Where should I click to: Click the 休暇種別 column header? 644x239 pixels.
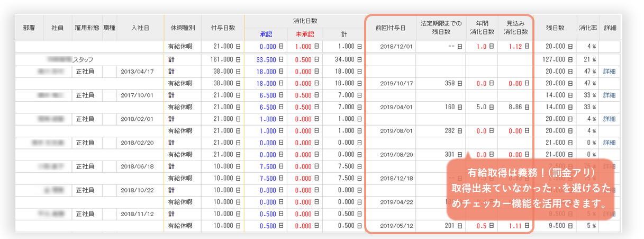click(x=183, y=28)
